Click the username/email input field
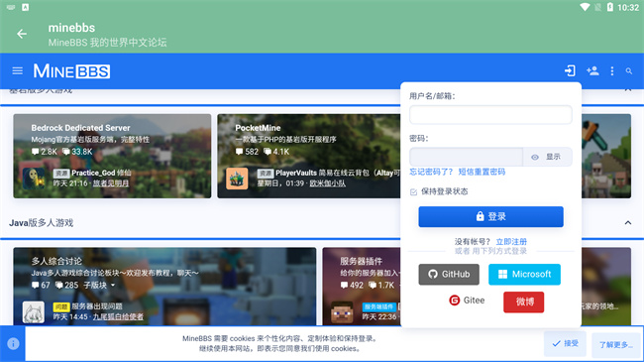The height and width of the screenshot is (362, 644). 490,114
